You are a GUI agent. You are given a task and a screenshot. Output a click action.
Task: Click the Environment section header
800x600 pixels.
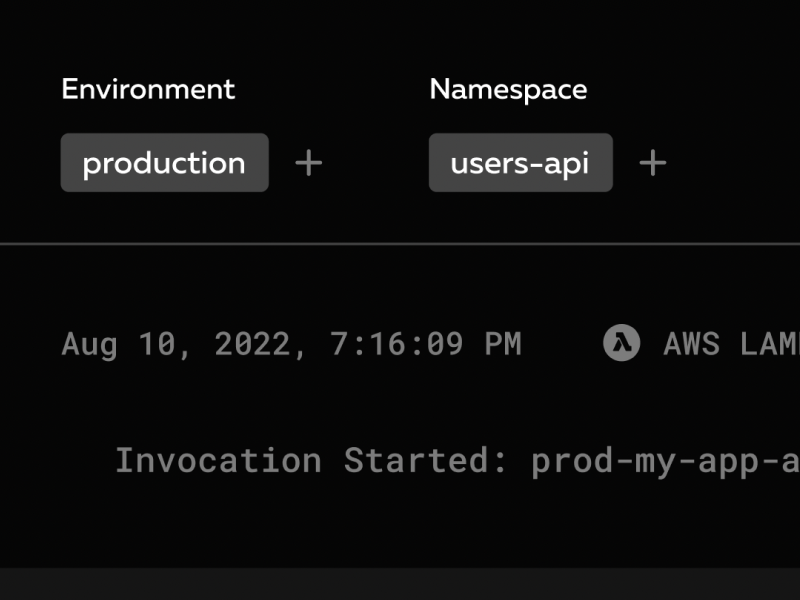[148, 89]
